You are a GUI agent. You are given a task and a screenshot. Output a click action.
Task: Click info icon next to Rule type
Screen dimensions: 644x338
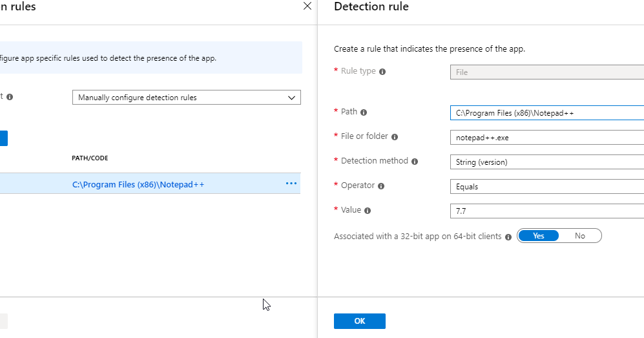click(382, 72)
